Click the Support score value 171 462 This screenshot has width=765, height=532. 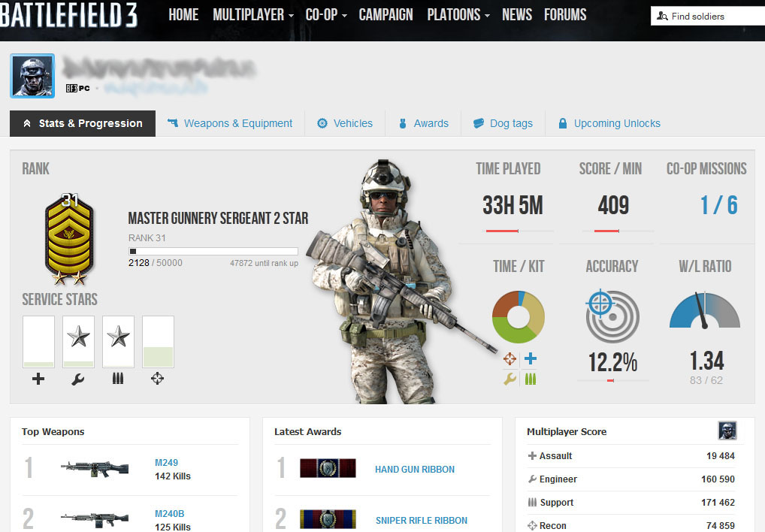click(718, 502)
